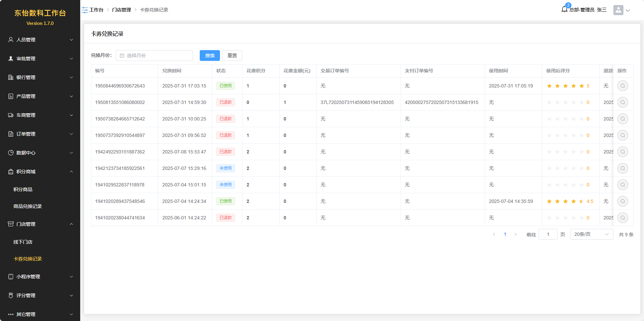The height and width of the screenshot is (321, 644).
Task: Click the 选择月份 month picker field
Action: (154, 56)
